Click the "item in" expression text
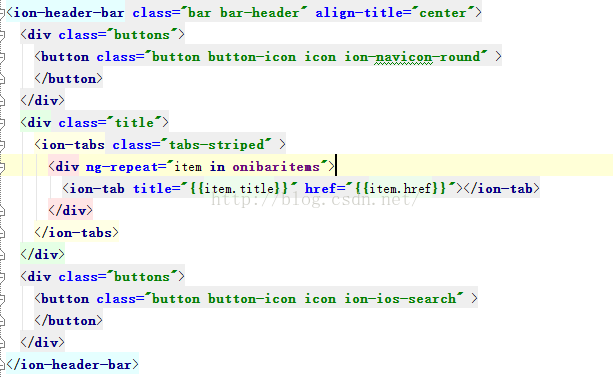The width and height of the screenshot is (613, 377). point(199,167)
